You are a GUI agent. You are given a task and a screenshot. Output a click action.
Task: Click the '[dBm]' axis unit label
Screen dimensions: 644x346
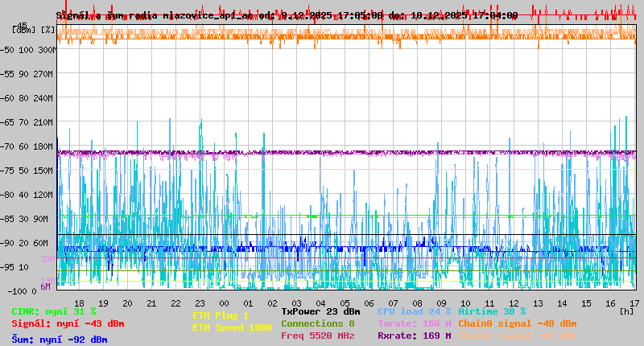pos(24,30)
